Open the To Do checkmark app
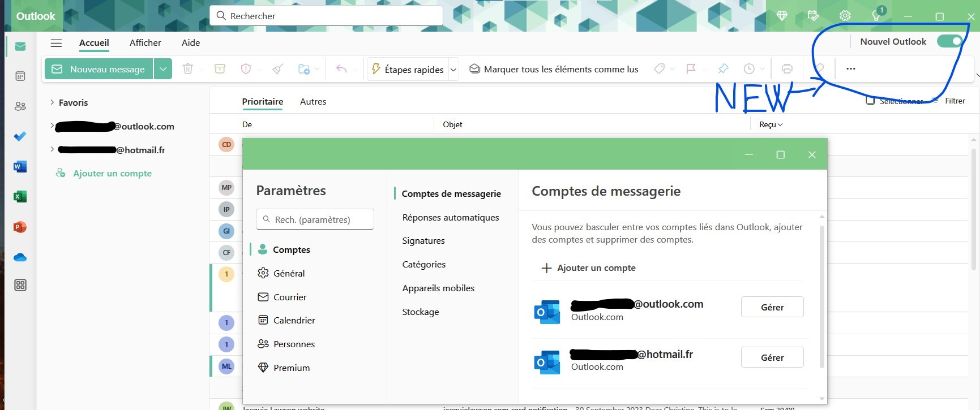Viewport: 980px width, 410px height. click(x=20, y=136)
